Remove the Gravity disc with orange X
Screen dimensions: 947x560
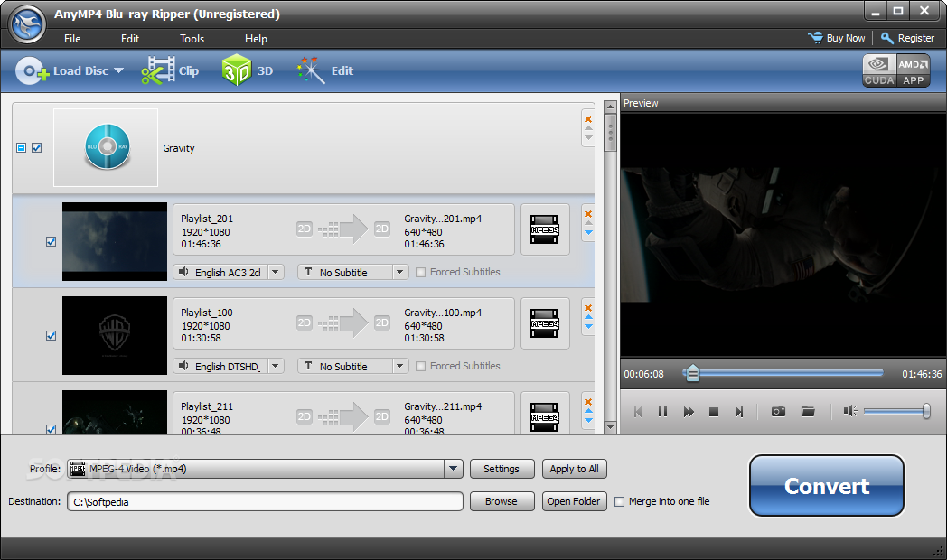click(x=588, y=119)
